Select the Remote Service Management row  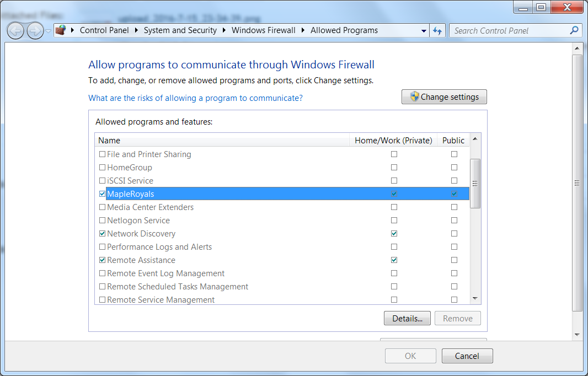coord(282,299)
